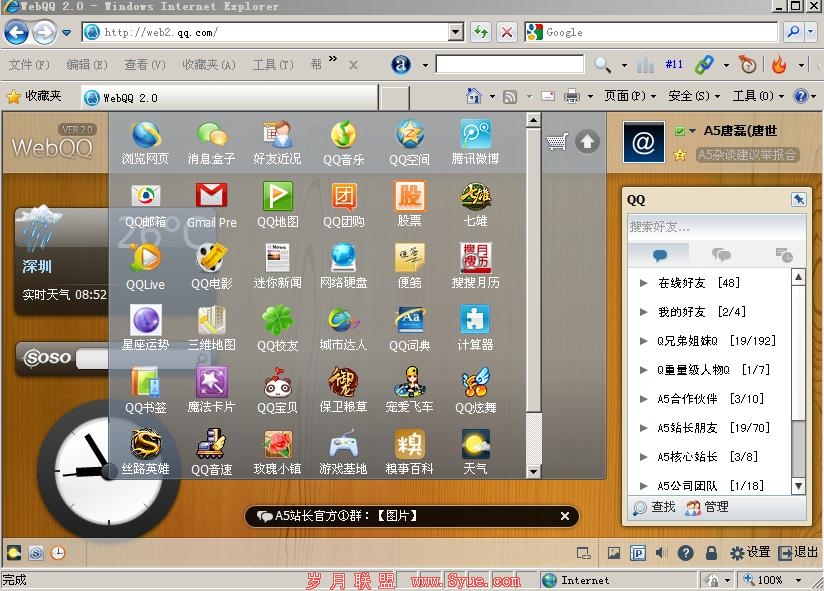Toggle the QQ panel pin icon
The height and width of the screenshot is (591, 824).
click(798, 200)
